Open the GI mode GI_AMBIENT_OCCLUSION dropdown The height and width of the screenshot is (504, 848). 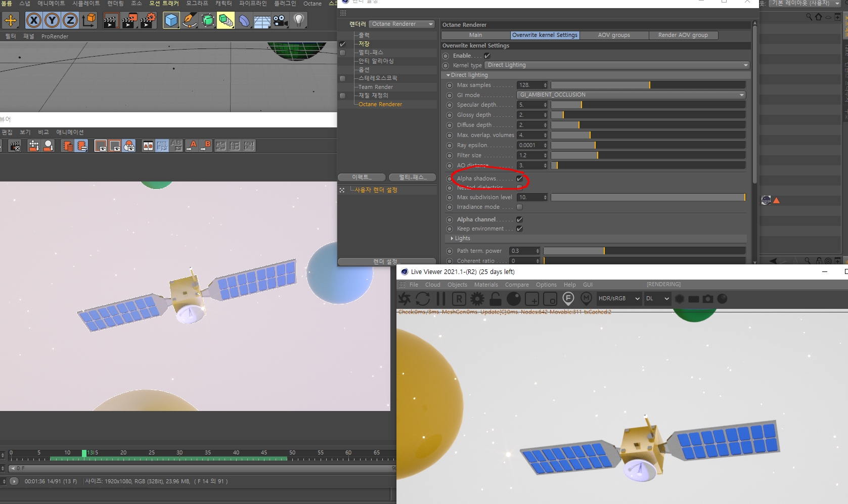coord(631,95)
